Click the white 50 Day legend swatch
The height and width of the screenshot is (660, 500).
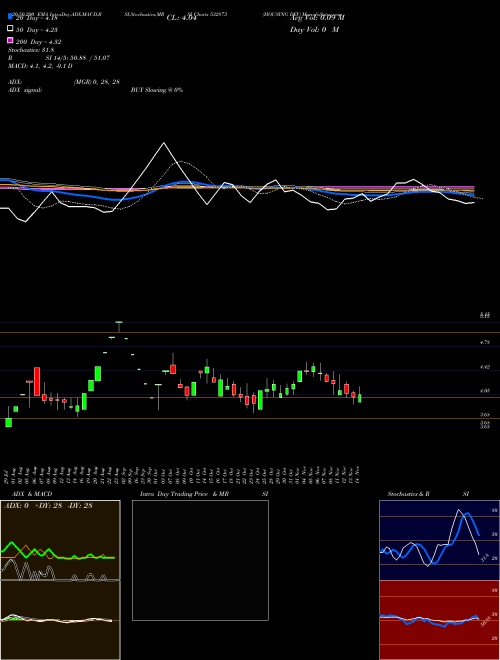click(x=10, y=28)
